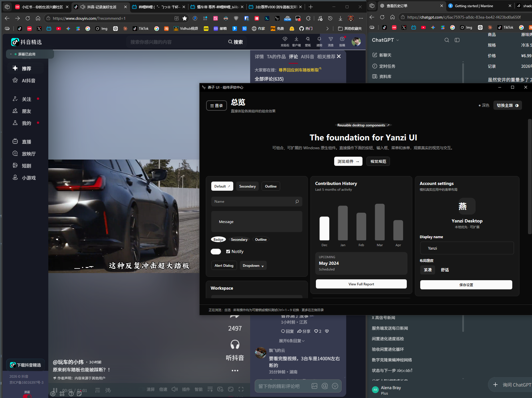Click the View Full Report button
The height and width of the screenshot is (398, 532).
(x=361, y=284)
